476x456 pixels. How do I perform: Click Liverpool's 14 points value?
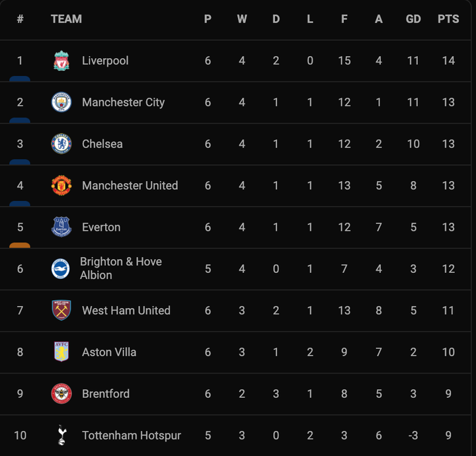448,61
